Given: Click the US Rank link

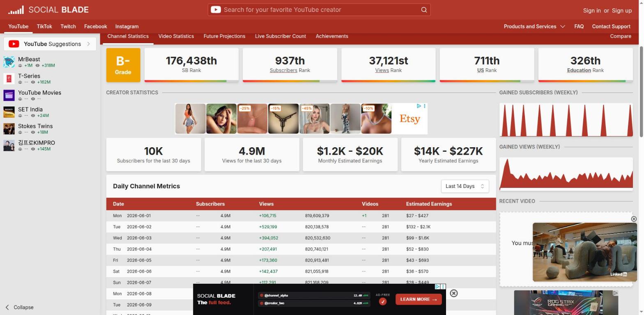Looking at the screenshot, I should point(481,70).
